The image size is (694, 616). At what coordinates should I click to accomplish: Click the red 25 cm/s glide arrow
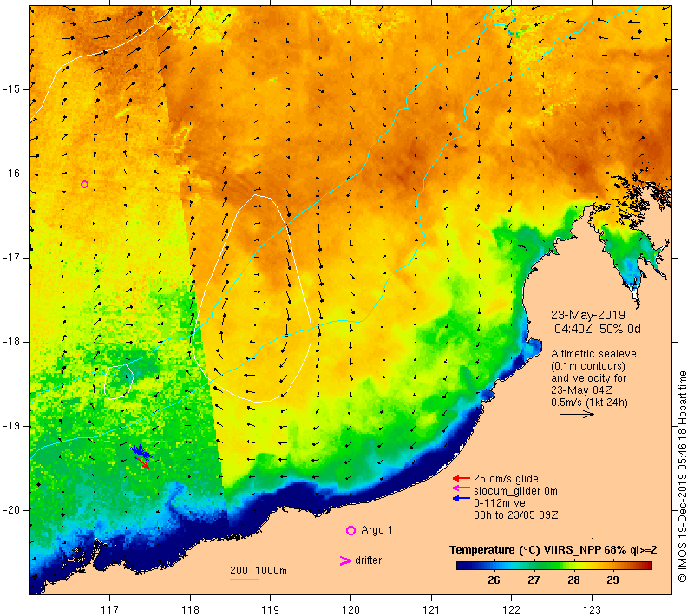(x=462, y=478)
